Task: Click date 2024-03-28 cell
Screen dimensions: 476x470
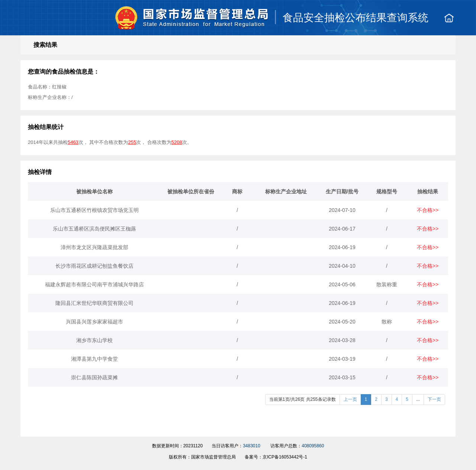Action: click(342, 341)
